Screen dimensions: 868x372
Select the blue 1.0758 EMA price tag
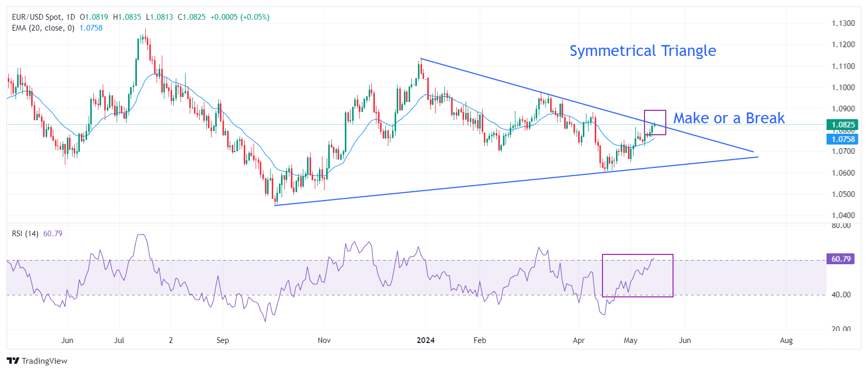(842, 139)
